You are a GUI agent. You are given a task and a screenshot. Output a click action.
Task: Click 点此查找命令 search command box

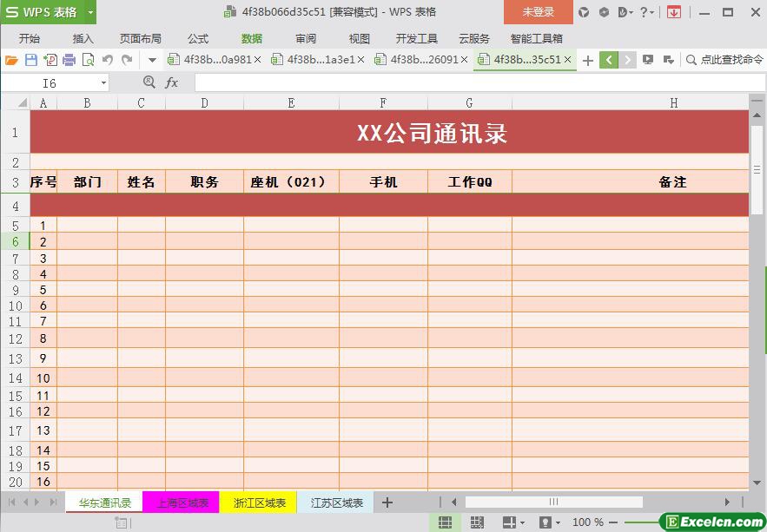[x=724, y=60]
